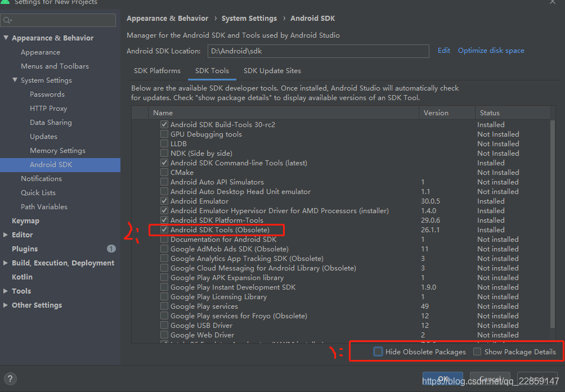Uncheck Android Emulator Hypervisor Driver checkbox
Viewport: 565px width, 392px height.
click(164, 210)
